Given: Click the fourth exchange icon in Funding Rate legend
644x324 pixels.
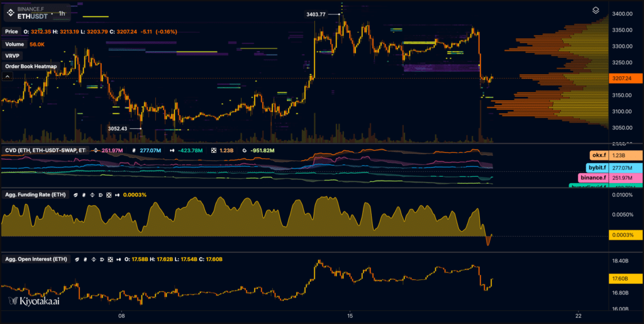Looking at the screenshot, I should click(x=101, y=194).
